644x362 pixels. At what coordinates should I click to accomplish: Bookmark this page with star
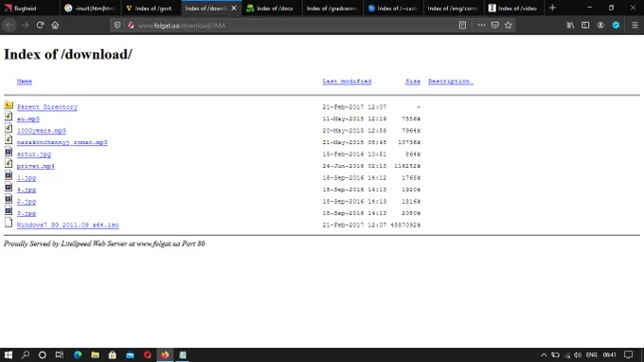coord(509,25)
